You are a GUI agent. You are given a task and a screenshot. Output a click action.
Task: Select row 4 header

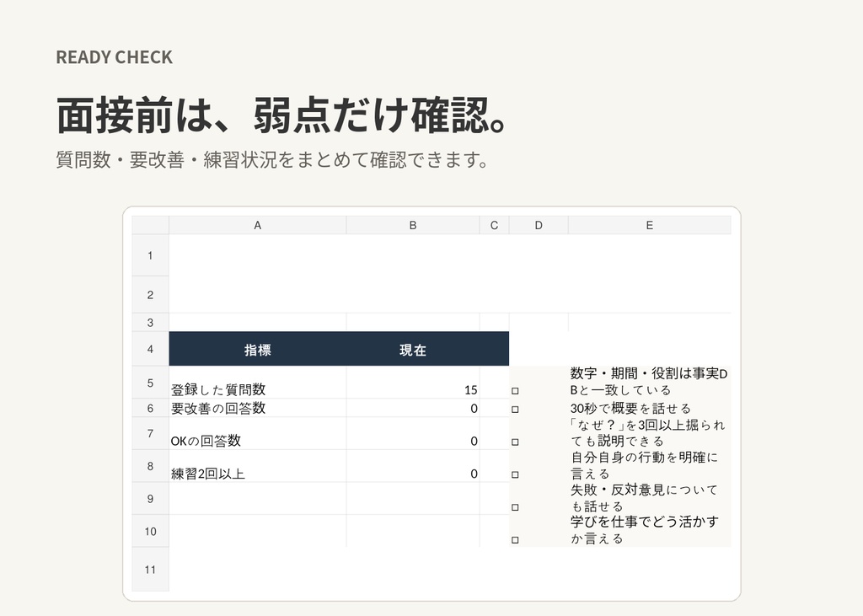click(x=150, y=349)
